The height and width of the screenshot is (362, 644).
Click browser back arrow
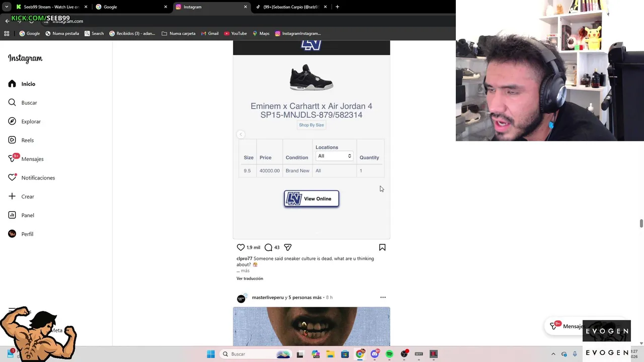7,21
